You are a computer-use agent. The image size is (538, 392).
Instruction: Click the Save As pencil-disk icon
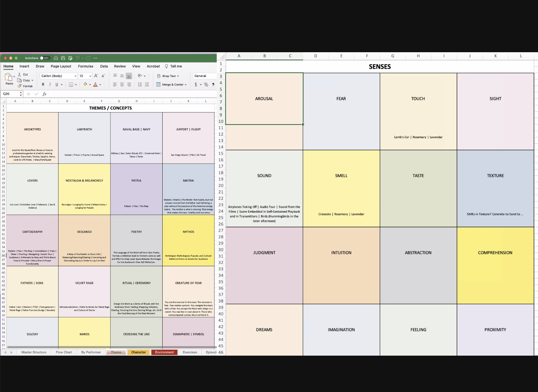point(70,58)
